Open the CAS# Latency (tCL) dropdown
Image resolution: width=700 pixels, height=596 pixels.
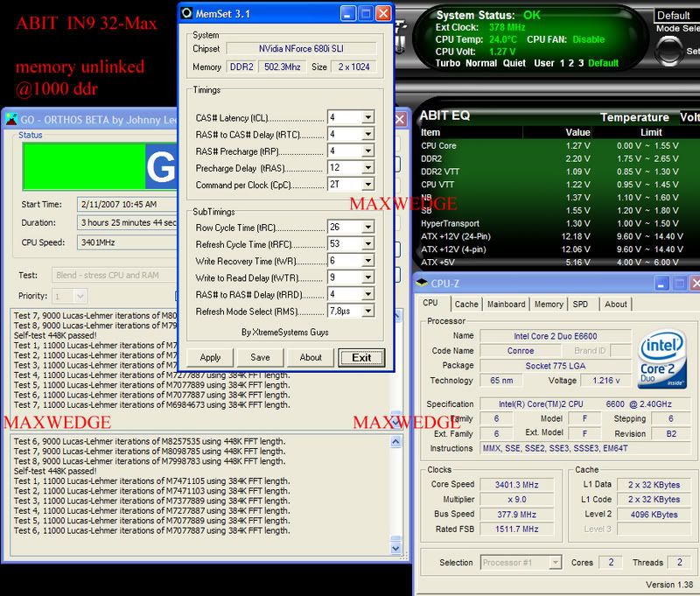point(367,117)
